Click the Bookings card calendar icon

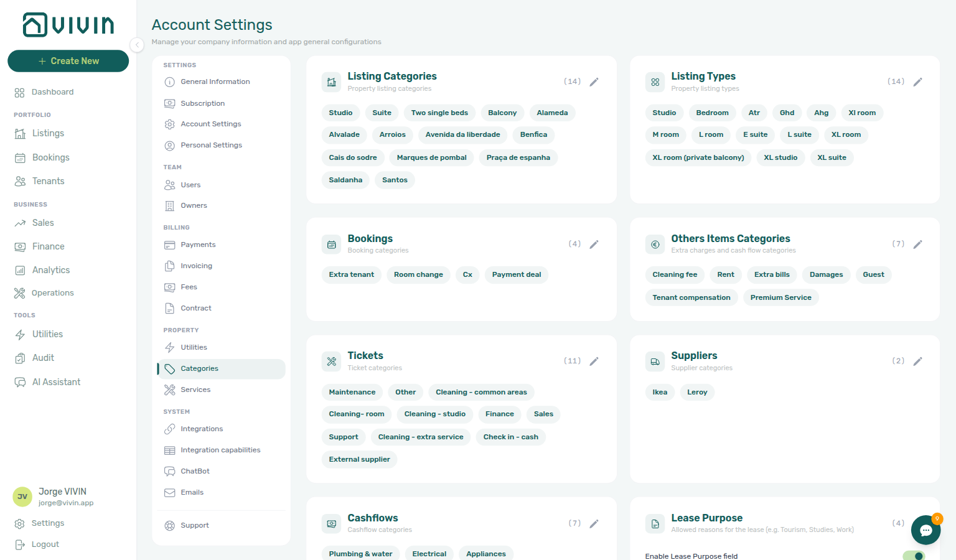[x=331, y=245]
